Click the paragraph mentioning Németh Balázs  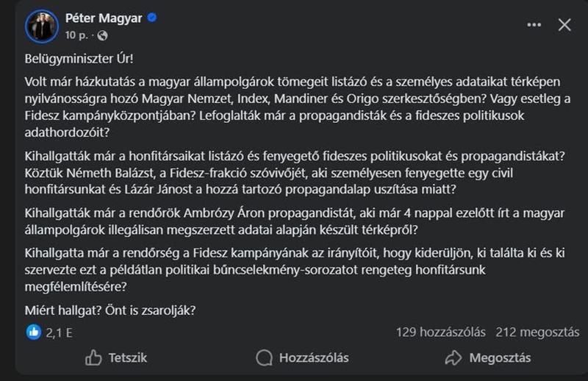click(x=294, y=175)
